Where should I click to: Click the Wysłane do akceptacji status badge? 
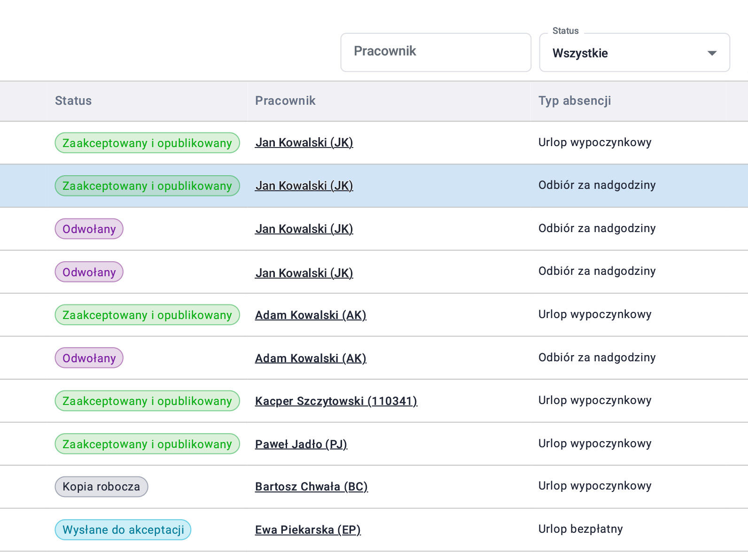(x=123, y=529)
